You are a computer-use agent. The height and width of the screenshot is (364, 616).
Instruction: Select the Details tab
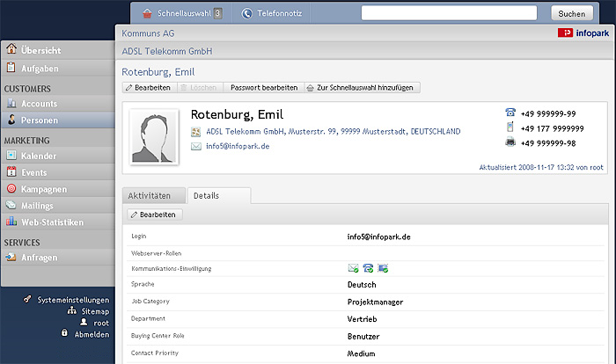pos(219,195)
